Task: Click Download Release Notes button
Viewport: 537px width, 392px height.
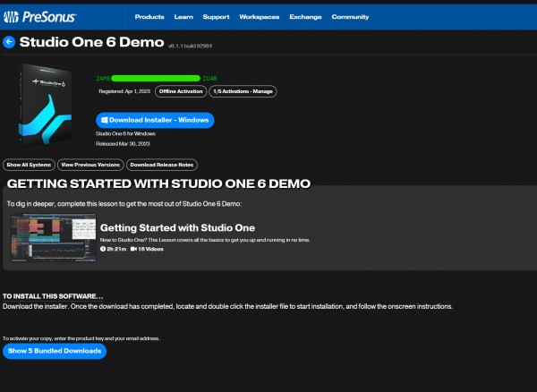Action: 161,165
